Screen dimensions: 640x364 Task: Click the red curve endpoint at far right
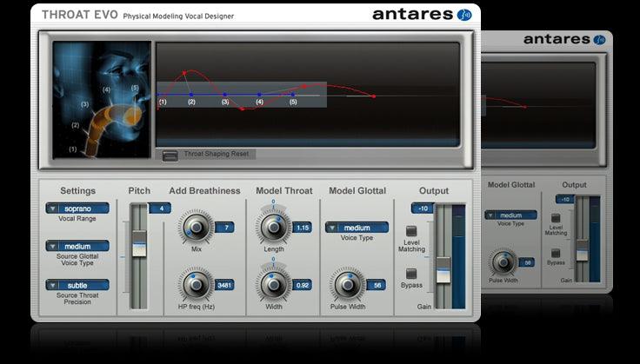point(374,96)
